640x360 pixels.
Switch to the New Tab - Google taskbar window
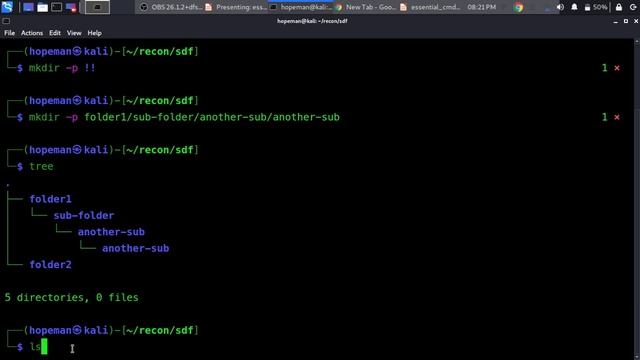(366, 7)
